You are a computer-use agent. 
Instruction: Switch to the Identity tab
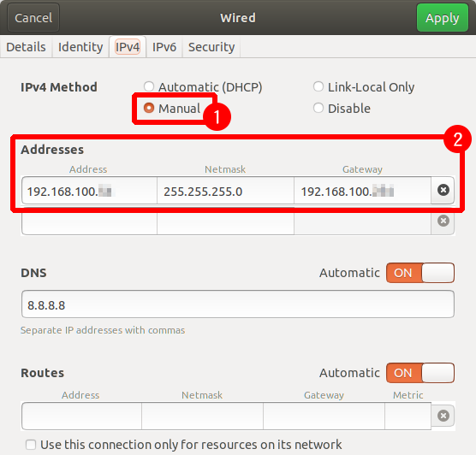pos(80,47)
